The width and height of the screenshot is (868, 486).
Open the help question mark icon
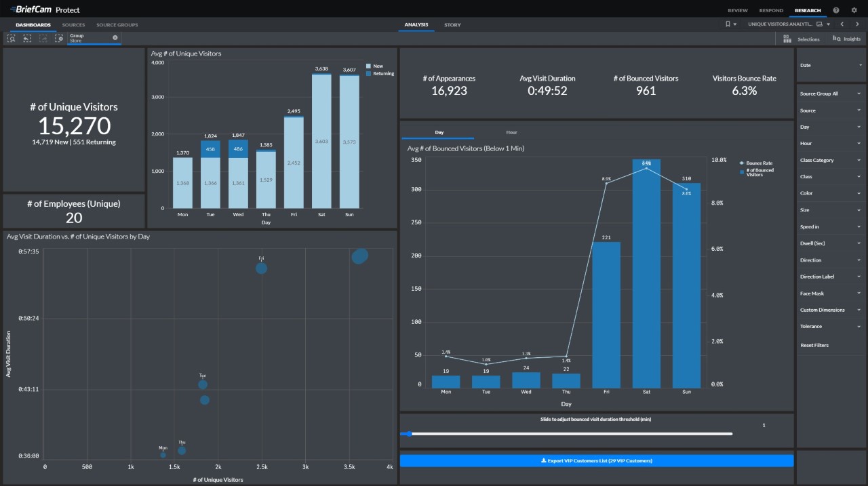[x=836, y=10]
